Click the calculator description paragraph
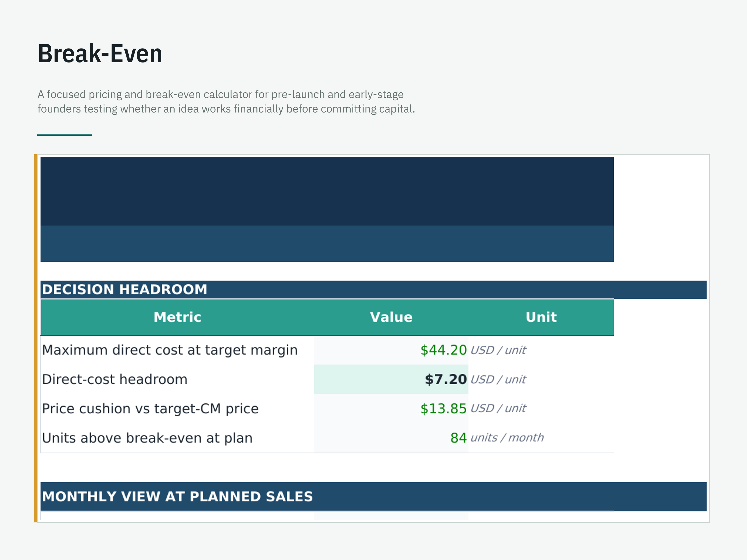The image size is (747, 560). [x=226, y=102]
